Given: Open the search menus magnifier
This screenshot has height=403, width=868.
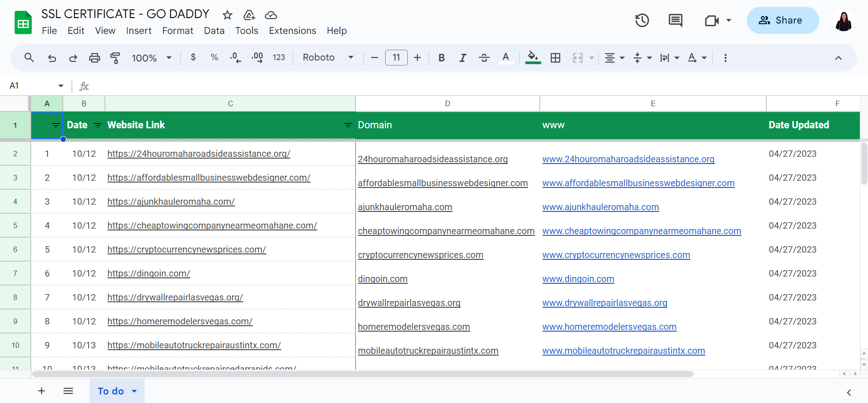Looking at the screenshot, I should 29,58.
